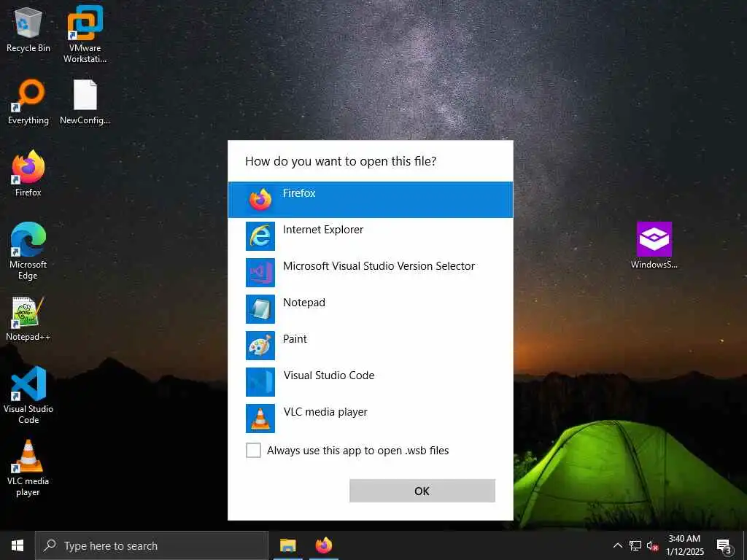Choose Firefox in the open-with list

click(370, 200)
